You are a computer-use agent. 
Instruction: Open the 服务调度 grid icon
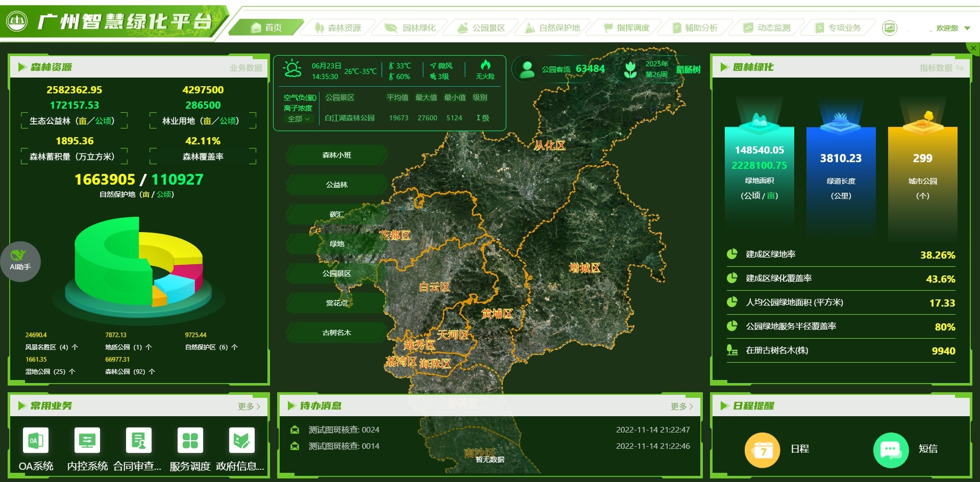pos(190,440)
